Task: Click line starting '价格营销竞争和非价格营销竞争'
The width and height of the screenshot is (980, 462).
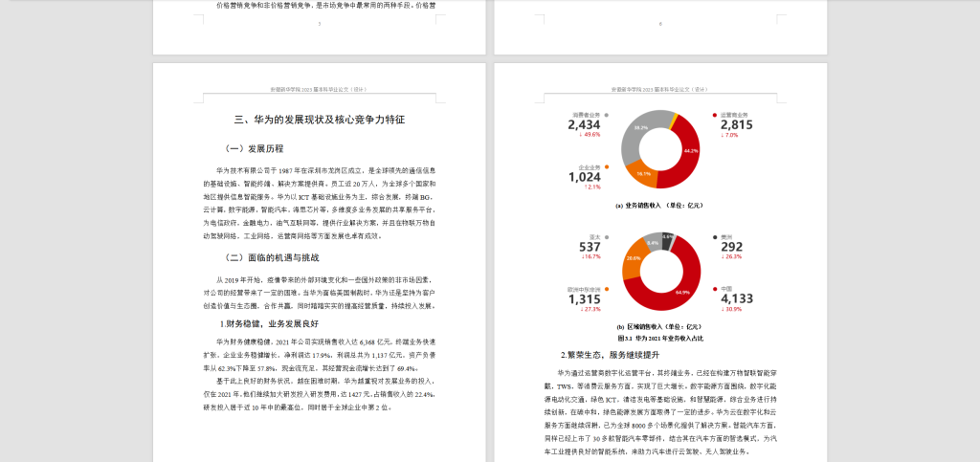Action: tap(326, 5)
